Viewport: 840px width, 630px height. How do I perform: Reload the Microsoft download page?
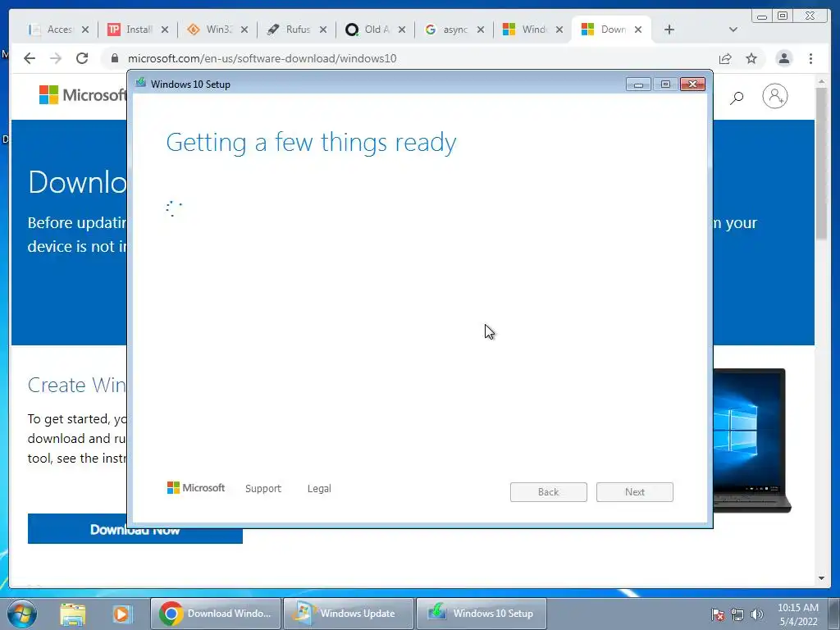pos(82,58)
